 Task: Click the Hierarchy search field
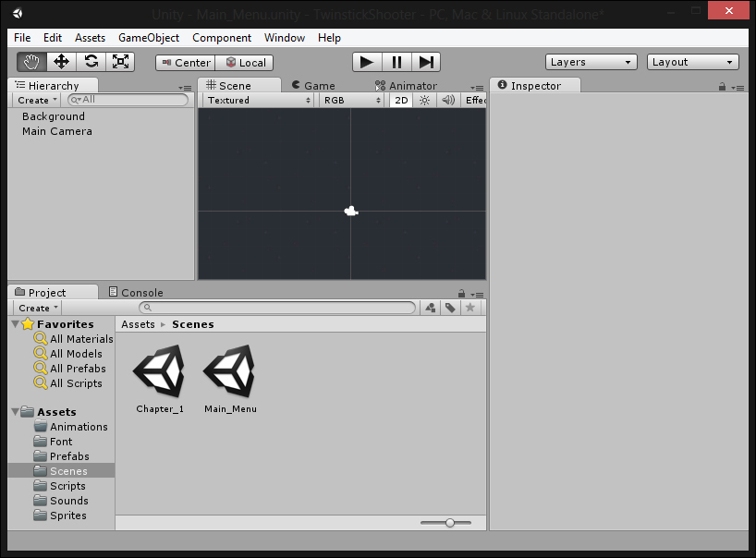tap(128, 100)
